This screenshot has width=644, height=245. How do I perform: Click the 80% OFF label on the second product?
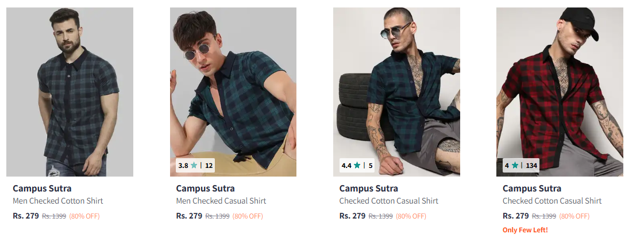point(248,216)
